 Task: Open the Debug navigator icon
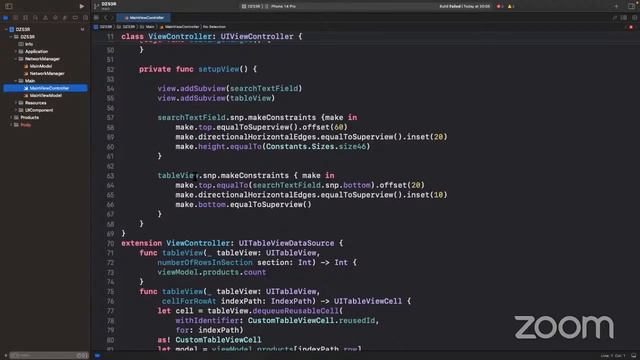click(65, 18)
